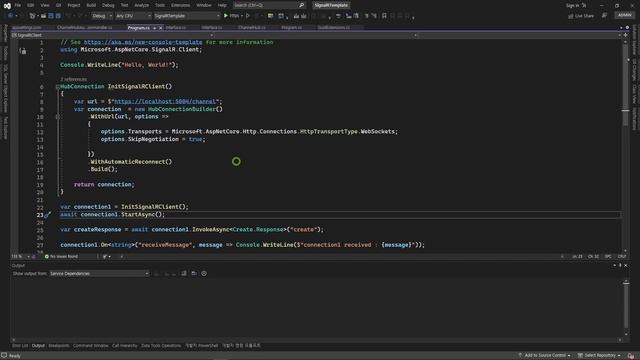The width and height of the screenshot is (640, 360).
Task: Toggle word wrap in Output pane
Action: [194, 273]
